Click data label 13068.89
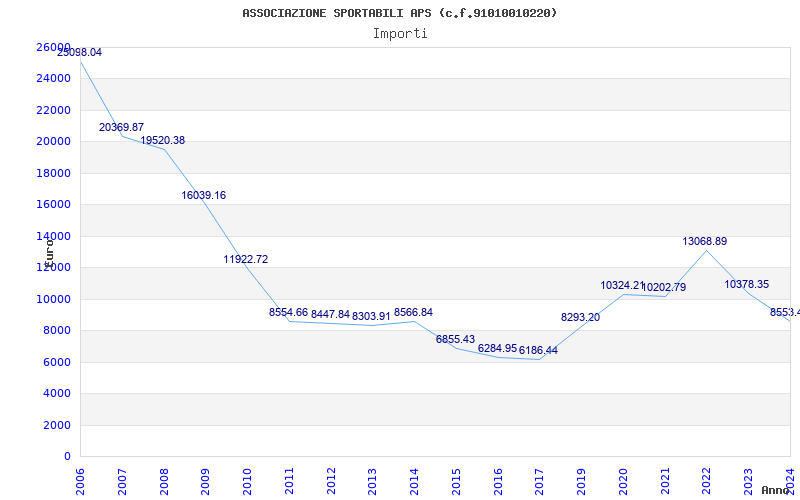This screenshot has width=800, height=500. point(705,241)
